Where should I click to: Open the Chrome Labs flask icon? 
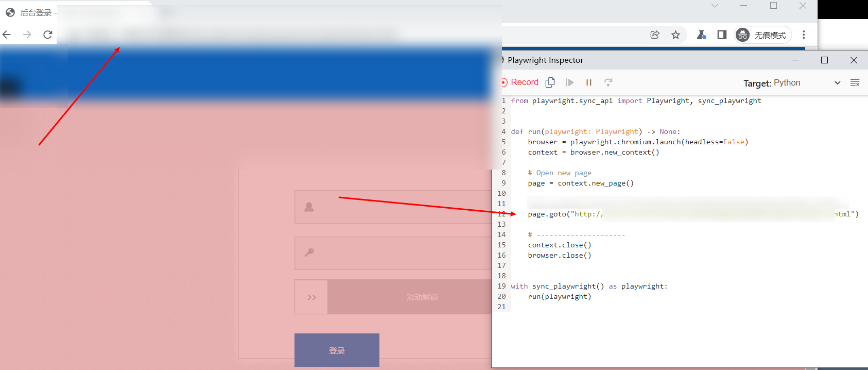[x=701, y=35]
